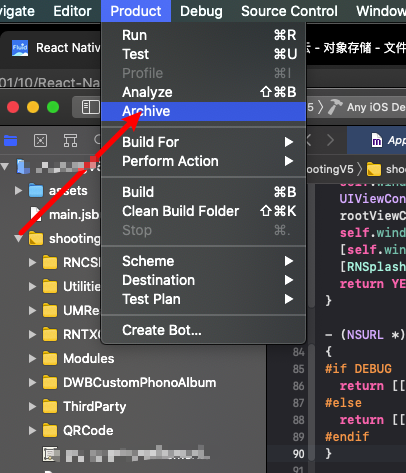Open the Product menu
The image size is (406, 473).
click(136, 11)
